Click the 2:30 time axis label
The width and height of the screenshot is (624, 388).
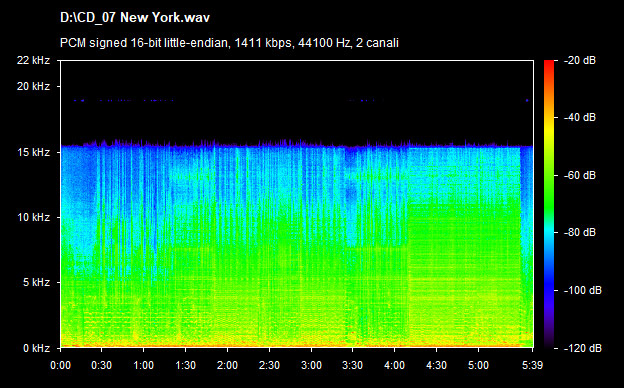(269, 365)
